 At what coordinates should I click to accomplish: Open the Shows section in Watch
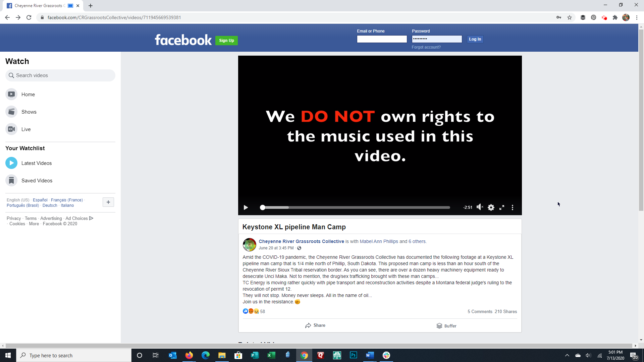[29, 112]
